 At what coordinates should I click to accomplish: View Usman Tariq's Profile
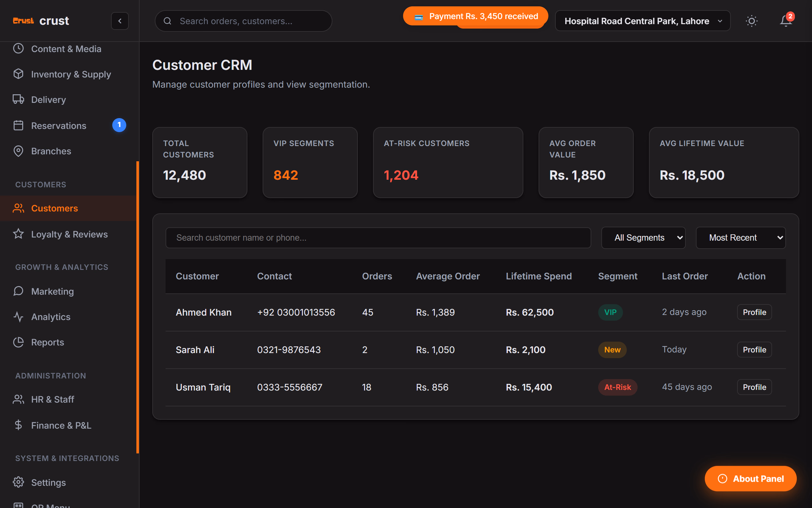(x=754, y=387)
